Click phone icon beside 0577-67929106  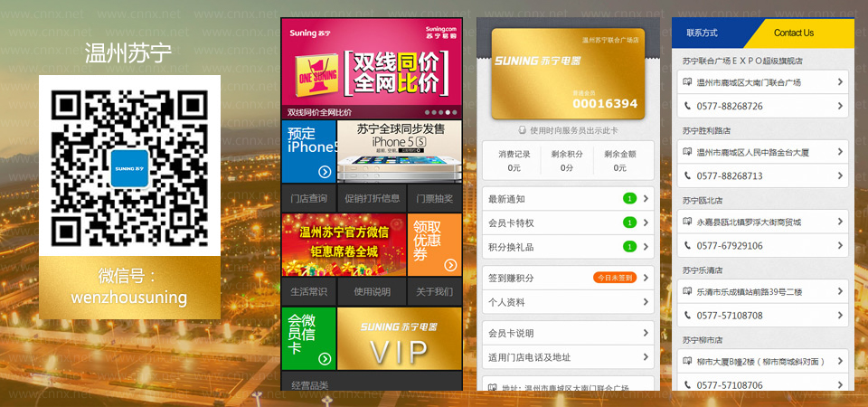pos(687,245)
